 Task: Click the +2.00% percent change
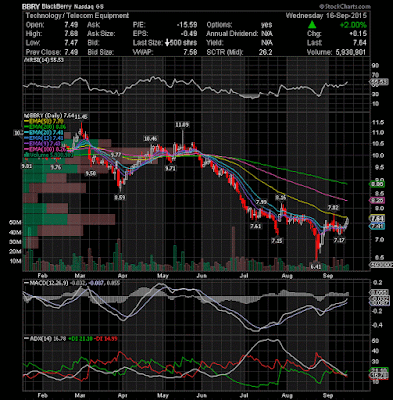click(x=353, y=25)
